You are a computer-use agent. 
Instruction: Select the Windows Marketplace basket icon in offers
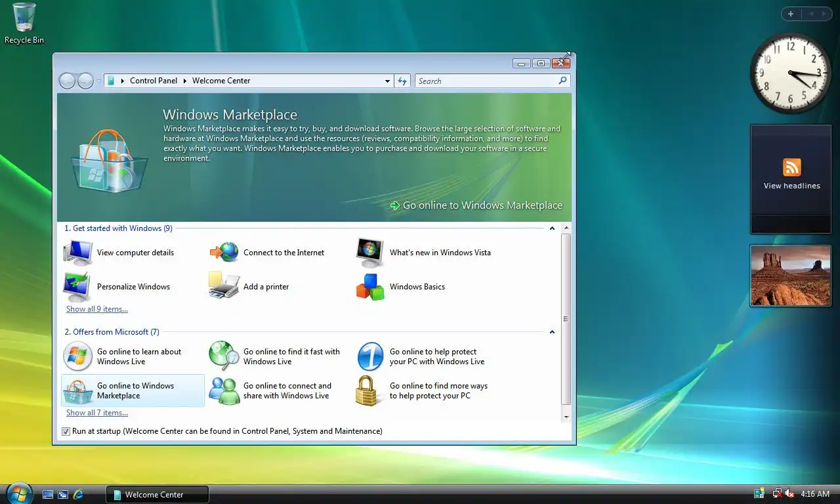(x=77, y=391)
